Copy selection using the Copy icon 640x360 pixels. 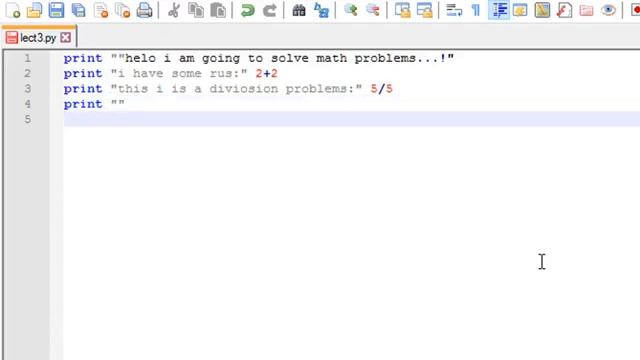[x=196, y=10]
